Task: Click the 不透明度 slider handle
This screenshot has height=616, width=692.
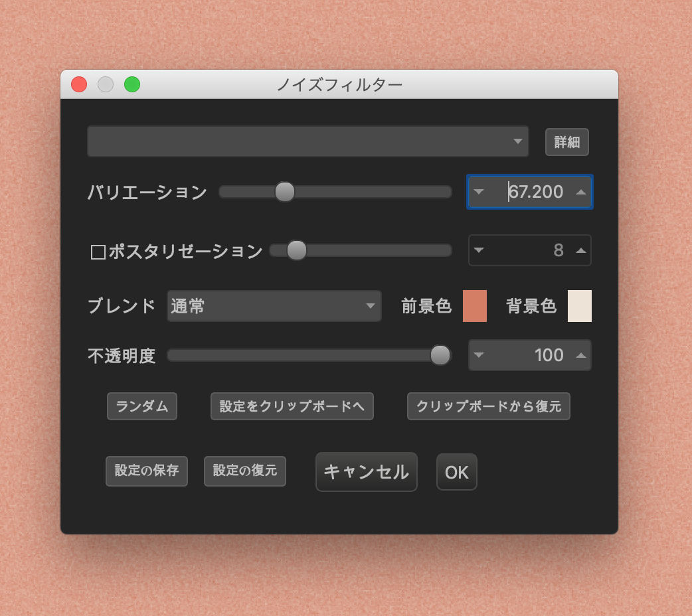Action: (x=440, y=355)
